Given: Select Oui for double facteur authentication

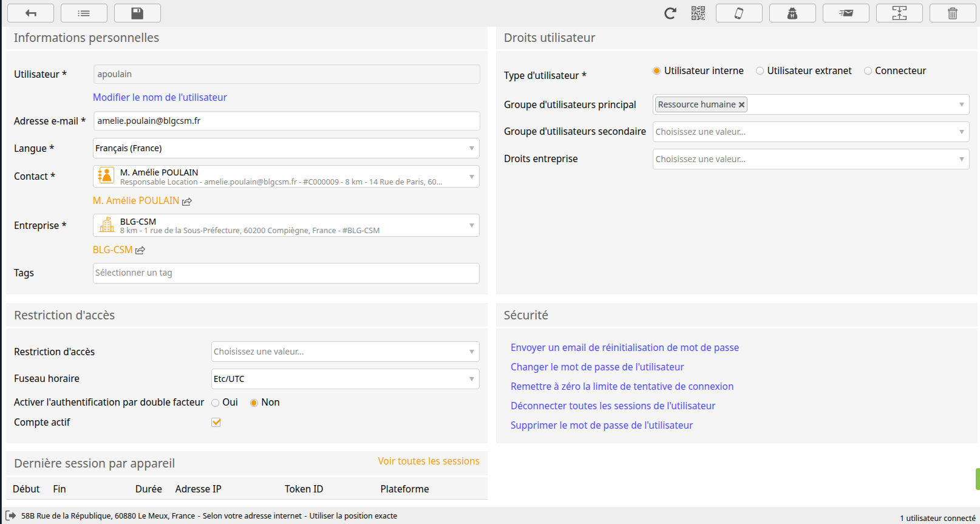Looking at the screenshot, I should point(215,403).
